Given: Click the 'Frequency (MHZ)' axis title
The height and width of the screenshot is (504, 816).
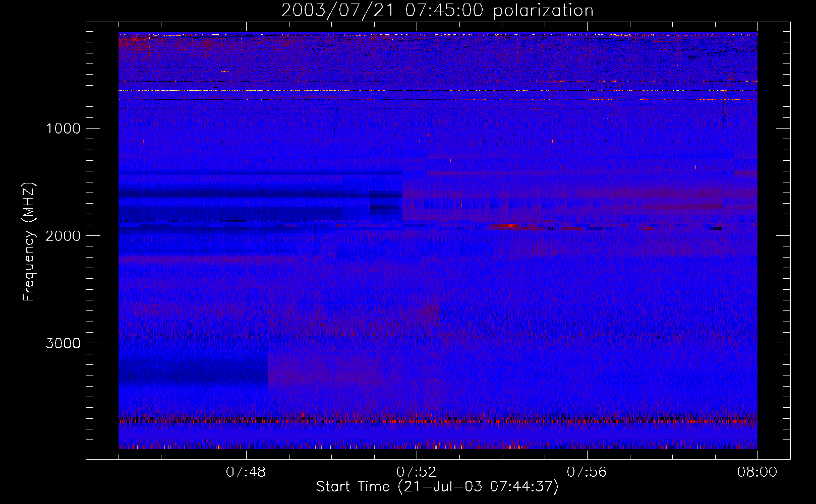Looking at the screenshot, I should click(29, 242).
